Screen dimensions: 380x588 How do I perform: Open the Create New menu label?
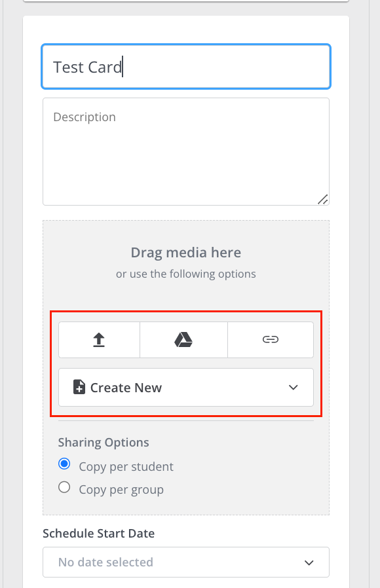[x=126, y=388]
